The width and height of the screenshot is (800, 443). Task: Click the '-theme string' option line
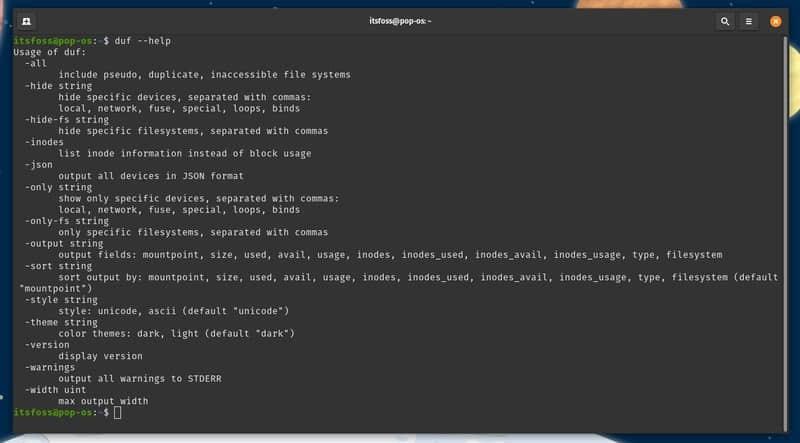[x=61, y=322]
